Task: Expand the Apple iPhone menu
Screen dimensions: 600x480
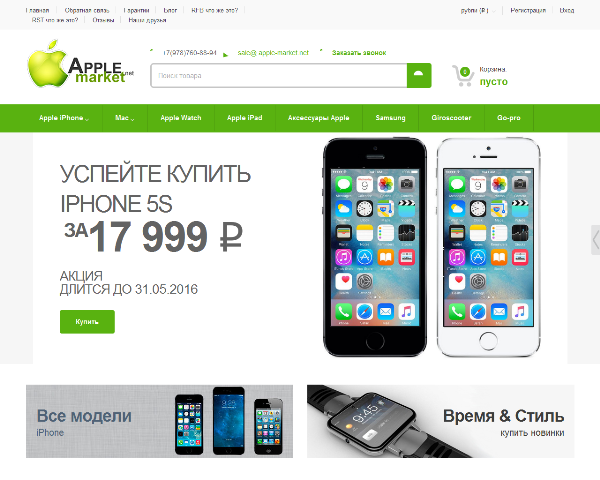Action: 64,118
